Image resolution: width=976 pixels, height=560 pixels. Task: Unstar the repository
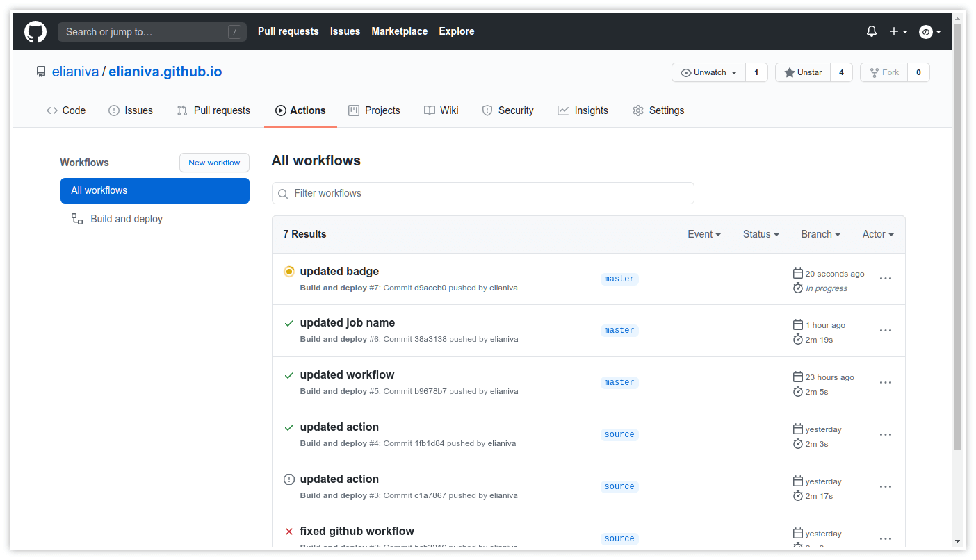[x=803, y=72]
